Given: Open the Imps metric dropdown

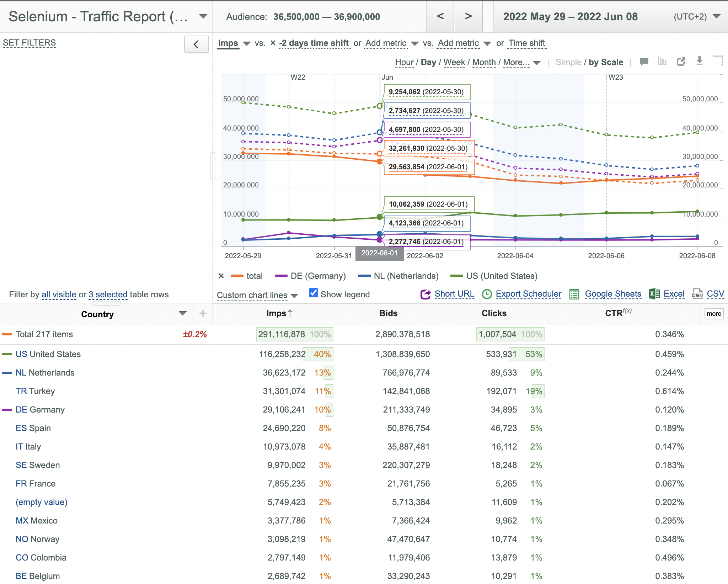Looking at the screenshot, I should (246, 43).
